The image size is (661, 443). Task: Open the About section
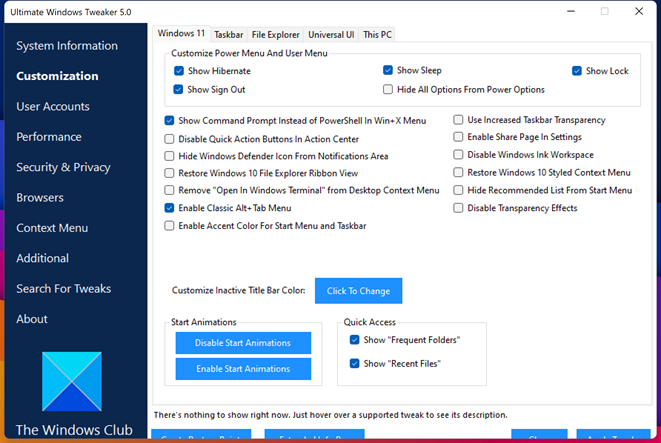(x=32, y=319)
